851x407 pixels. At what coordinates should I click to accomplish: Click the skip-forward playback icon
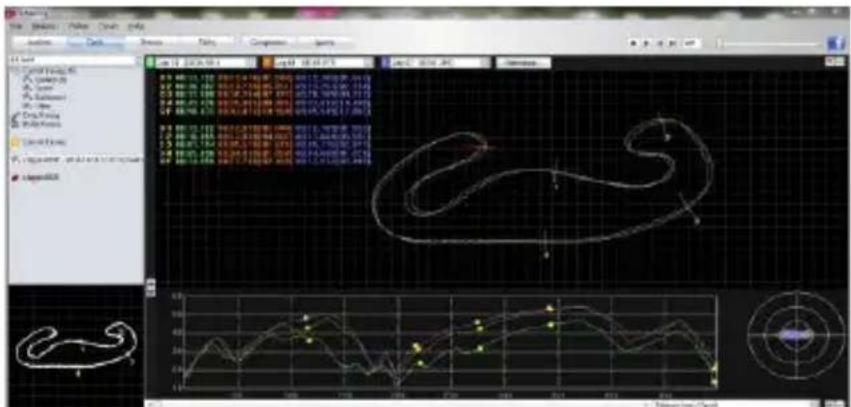[x=672, y=43]
